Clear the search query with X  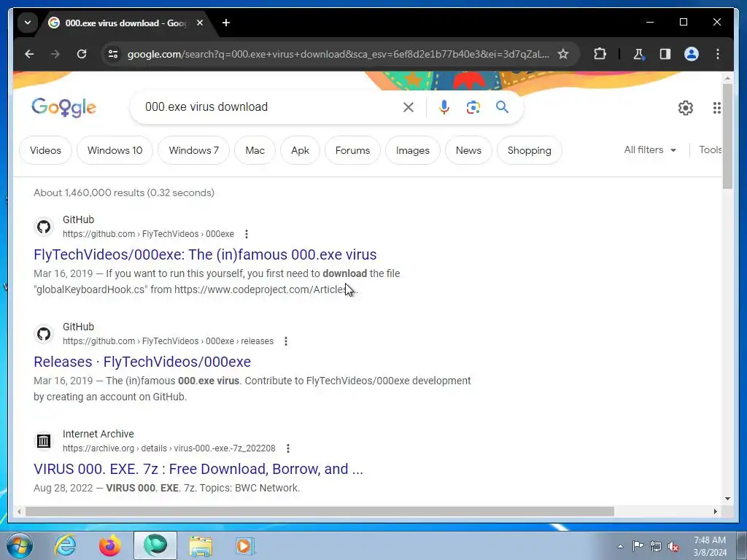point(409,107)
